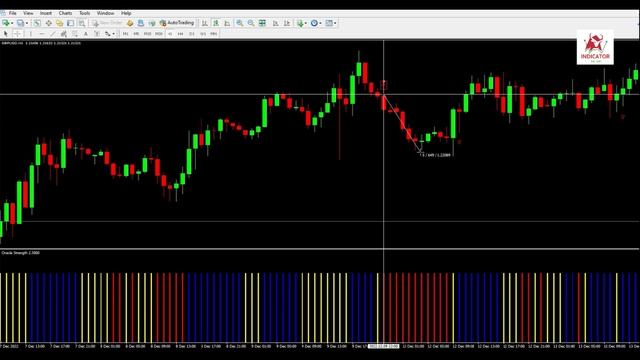Toggle Chart Shift
640x360 pixels.
pyautogui.click(x=287, y=23)
